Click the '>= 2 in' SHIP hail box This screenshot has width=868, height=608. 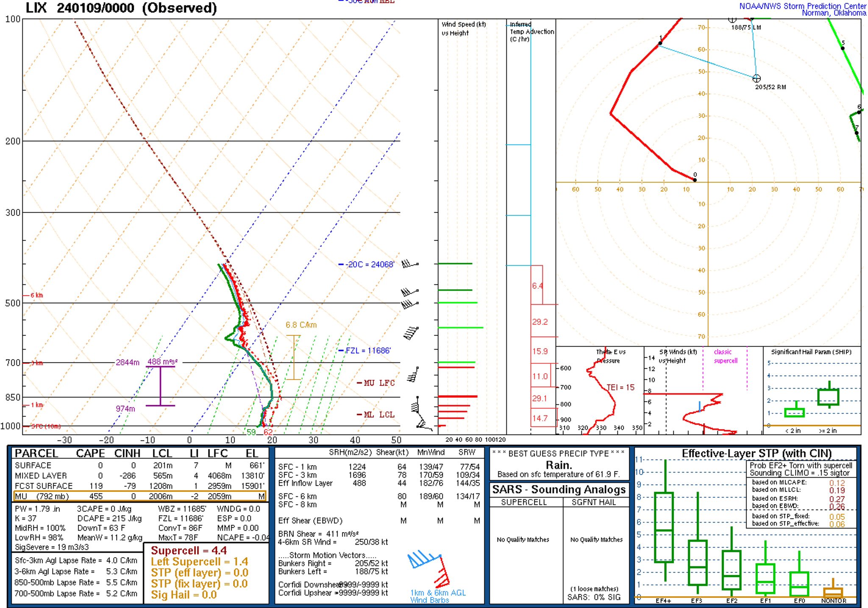828,396
